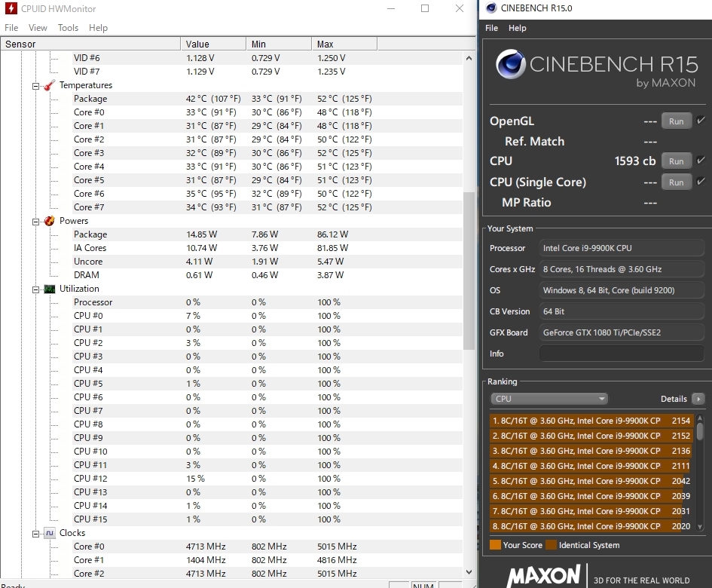Click the Details arrow button in Ranking
712x588 pixels.
click(x=698, y=399)
